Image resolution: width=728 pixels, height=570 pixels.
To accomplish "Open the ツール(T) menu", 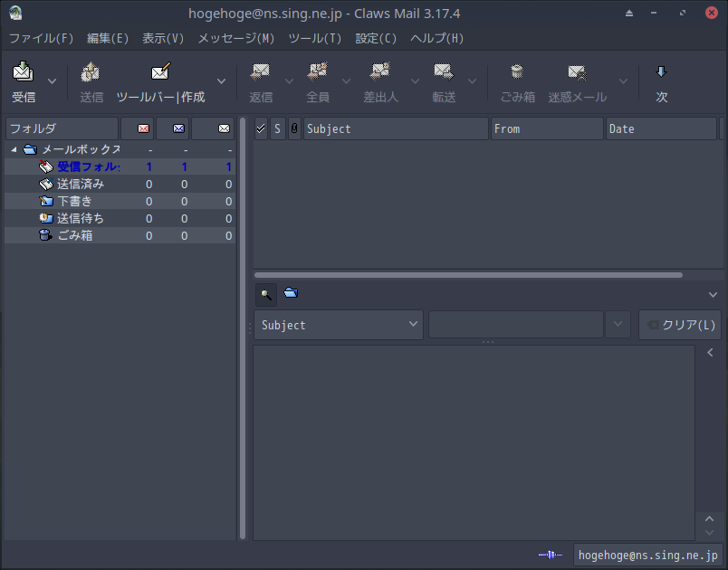I will [315, 38].
